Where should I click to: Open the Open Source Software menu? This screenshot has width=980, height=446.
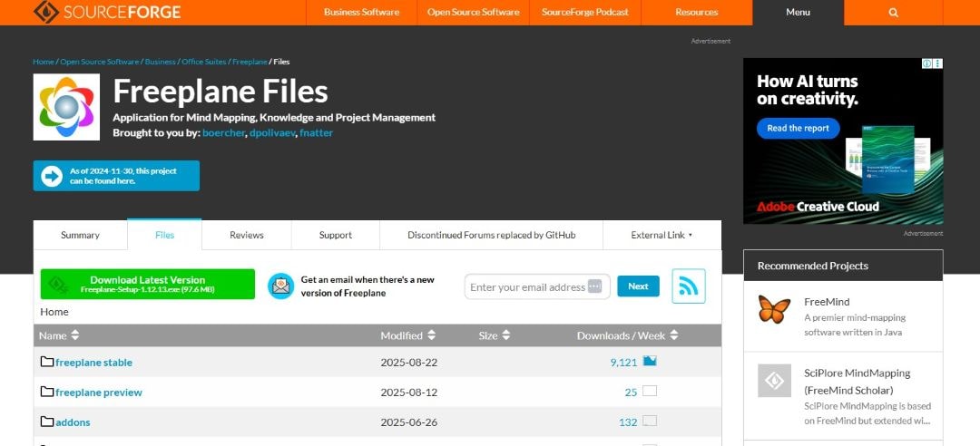coord(473,13)
